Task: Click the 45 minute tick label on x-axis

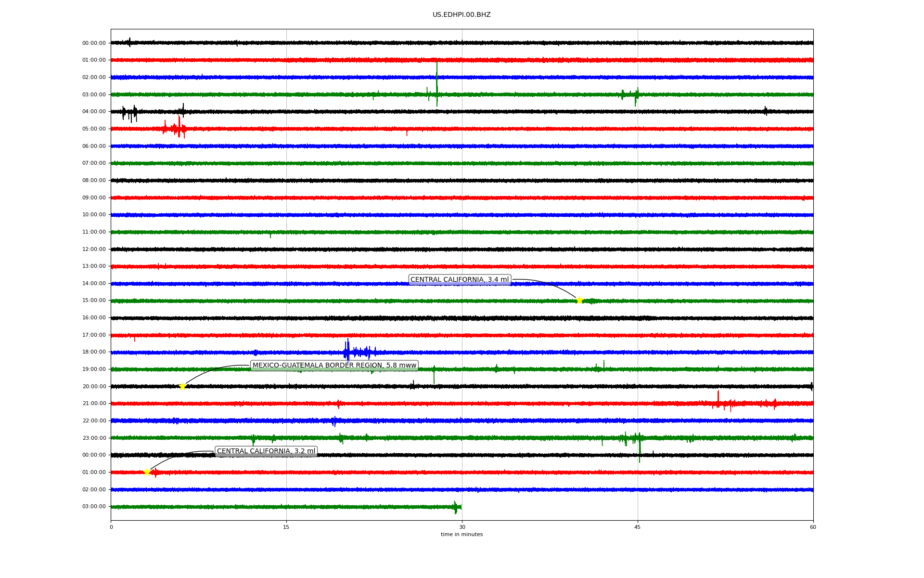Action: pos(637,527)
